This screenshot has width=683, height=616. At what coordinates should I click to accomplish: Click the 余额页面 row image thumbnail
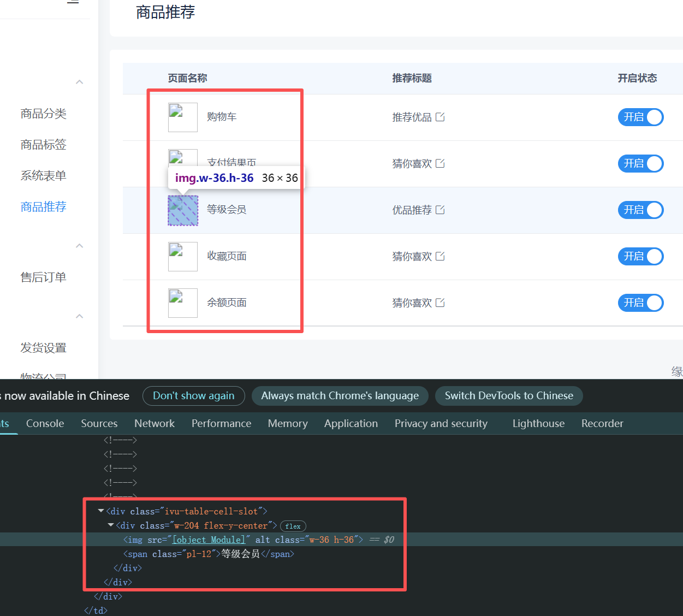pyautogui.click(x=182, y=303)
